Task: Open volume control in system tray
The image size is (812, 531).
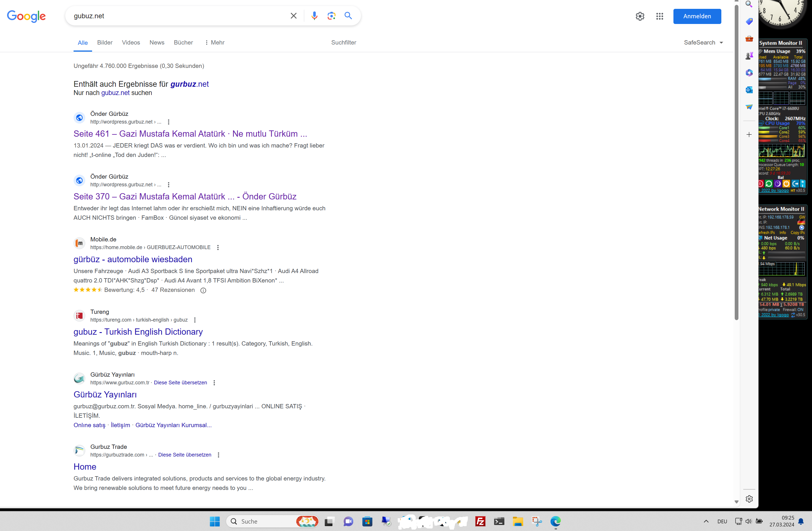Action: tap(748, 521)
